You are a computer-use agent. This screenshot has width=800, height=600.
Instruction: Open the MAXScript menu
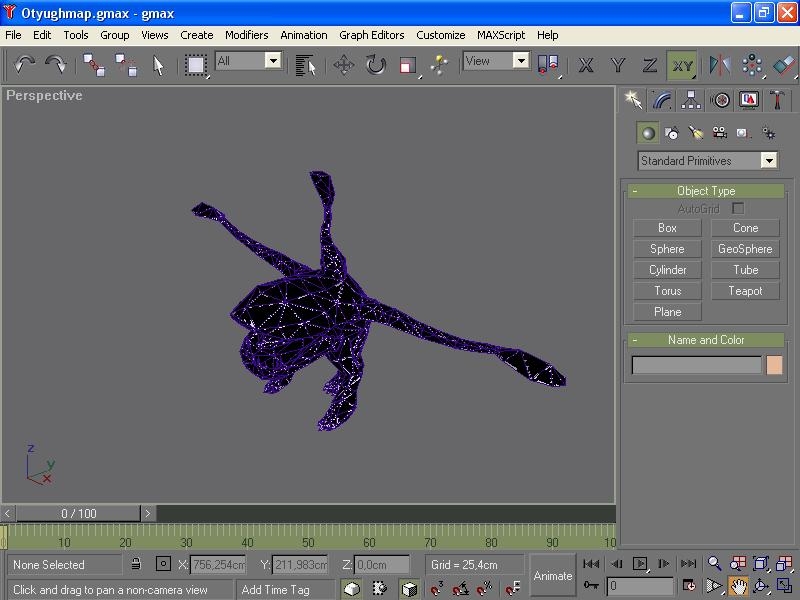coord(500,35)
